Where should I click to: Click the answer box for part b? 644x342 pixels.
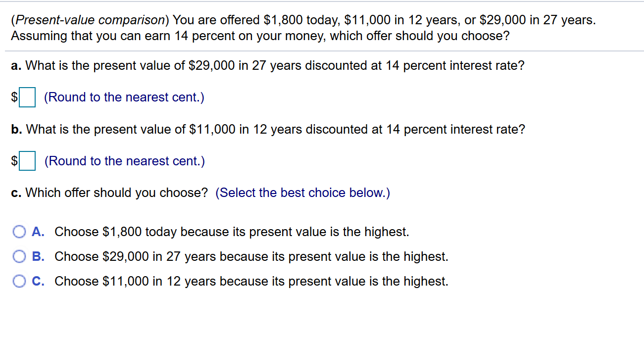pos(27,161)
